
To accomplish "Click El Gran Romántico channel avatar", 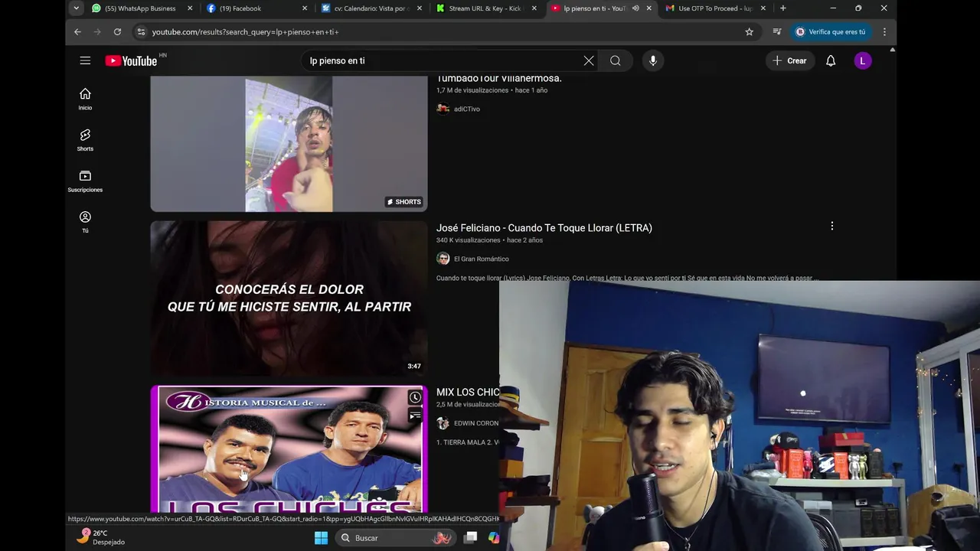I will [443, 259].
